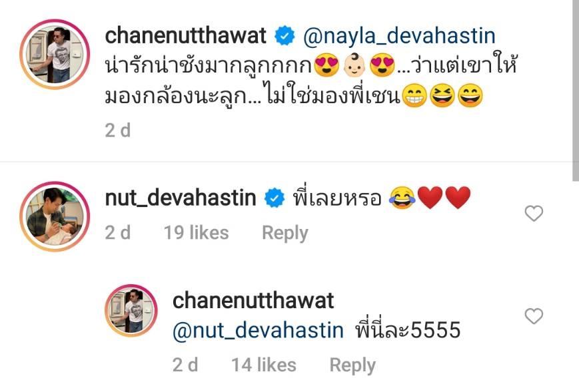579x392 pixels.
Task: Open chanenutthawat's avatar on the nested reply
Action: click(131, 311)
